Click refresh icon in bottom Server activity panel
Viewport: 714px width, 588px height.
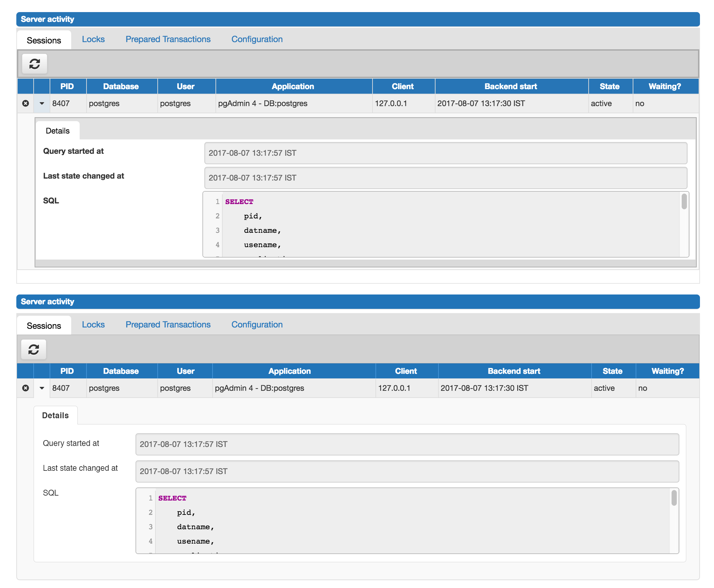(x=34, y=349)
